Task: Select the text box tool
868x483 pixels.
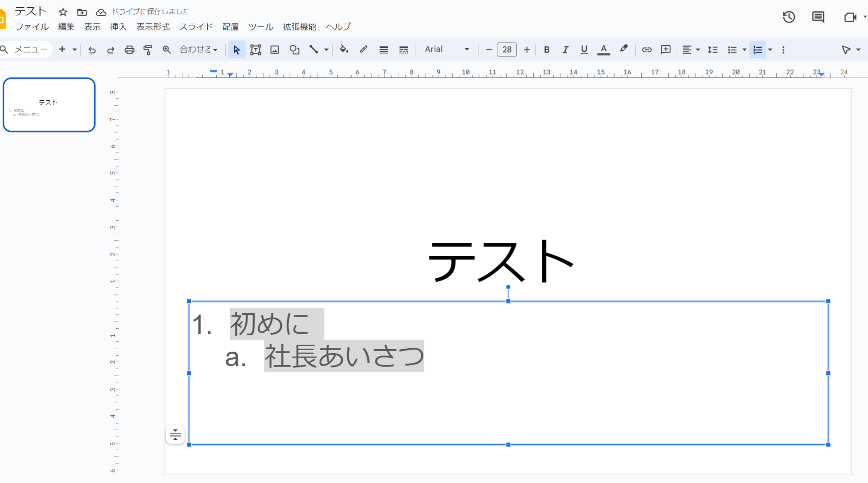Action: [x=256, y=50]
